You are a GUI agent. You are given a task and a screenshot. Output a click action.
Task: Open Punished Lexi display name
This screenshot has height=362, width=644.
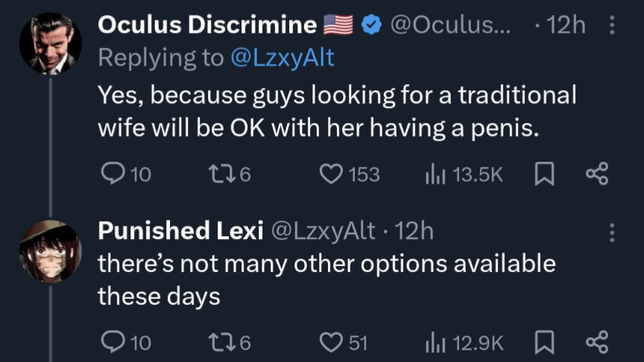pyautogui.click(x=180, y=230)
